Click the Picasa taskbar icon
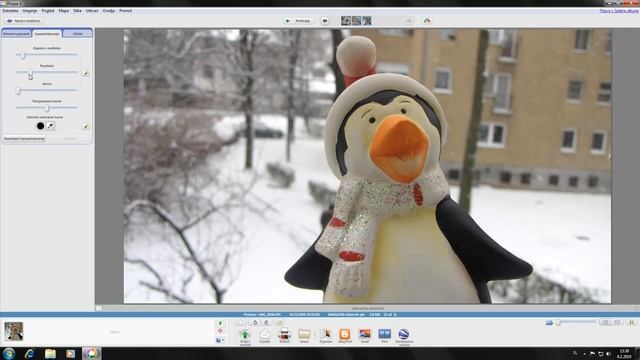This screenshot has width=640, height=360. pos(91,353)
